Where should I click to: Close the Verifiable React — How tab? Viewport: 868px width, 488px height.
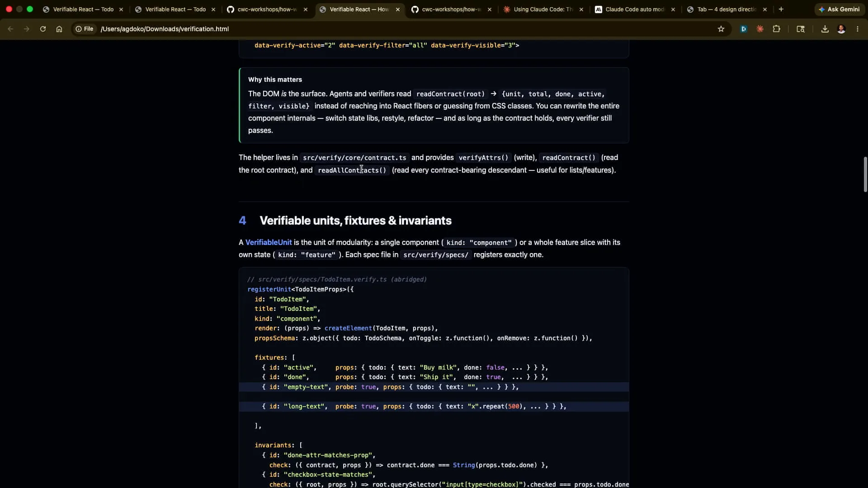(398, 9)
